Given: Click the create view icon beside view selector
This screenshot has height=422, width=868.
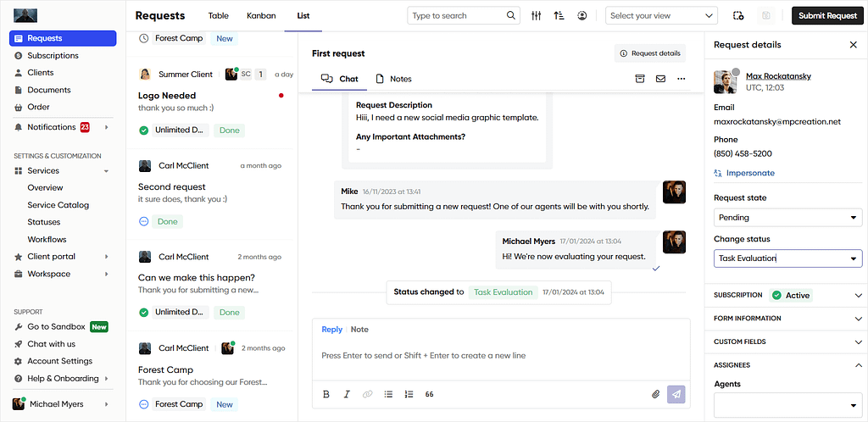Looking at the screenshot, I should click(738, 15).
